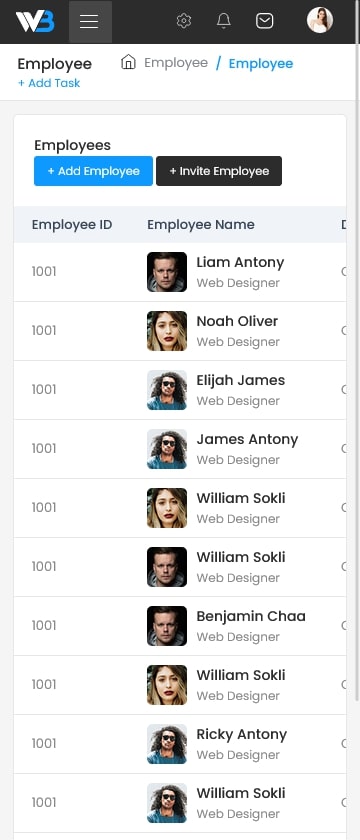Image resolution: width=360 pixels, height=840 pixels.
Task: Open settings via the gear icon
Action: coord(184,21)
